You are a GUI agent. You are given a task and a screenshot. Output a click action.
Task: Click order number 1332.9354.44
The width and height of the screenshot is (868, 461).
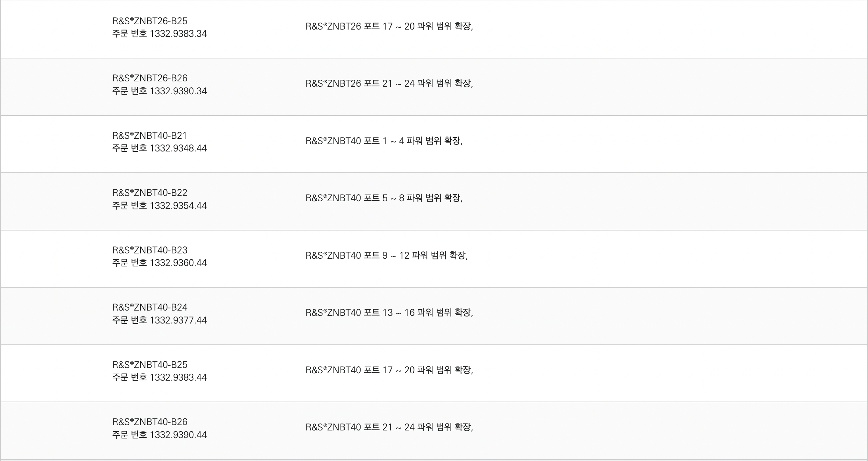(x=160, y=205)
